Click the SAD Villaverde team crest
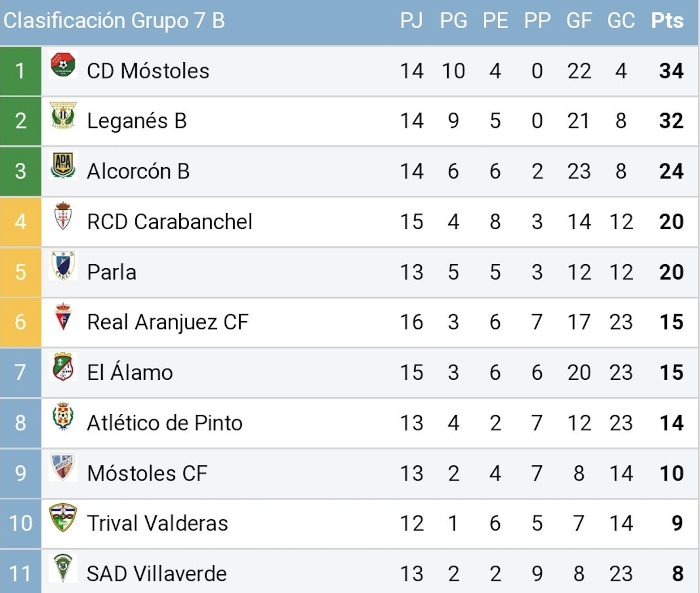 [x=63, y=568]
